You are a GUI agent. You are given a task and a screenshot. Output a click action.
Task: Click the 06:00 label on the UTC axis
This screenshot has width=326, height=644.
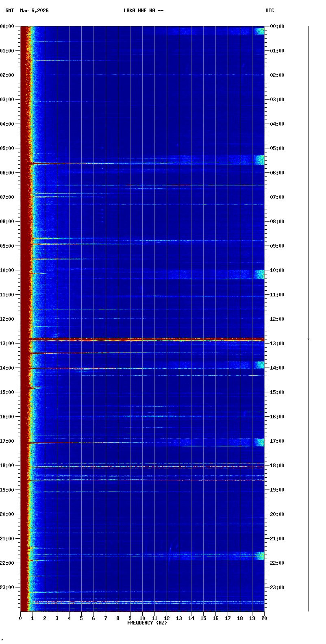pyautogui.click(x=277, y=173)
